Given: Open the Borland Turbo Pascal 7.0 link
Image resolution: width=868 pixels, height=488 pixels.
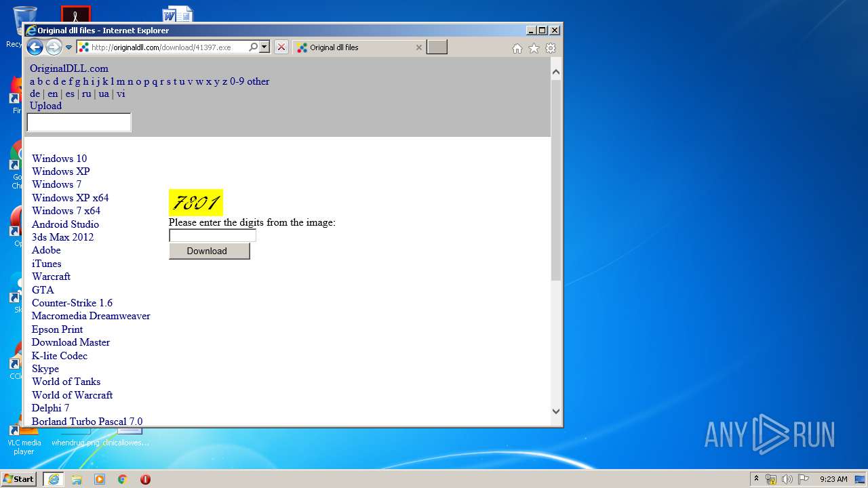Looking at the screenshot, I should (x=87, y=422).
